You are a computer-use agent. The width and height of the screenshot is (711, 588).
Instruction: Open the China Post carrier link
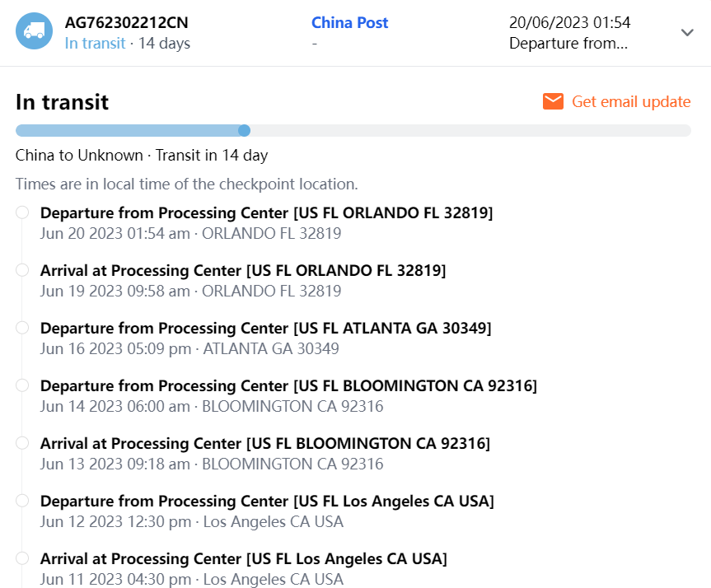click(x=350, y=22)
